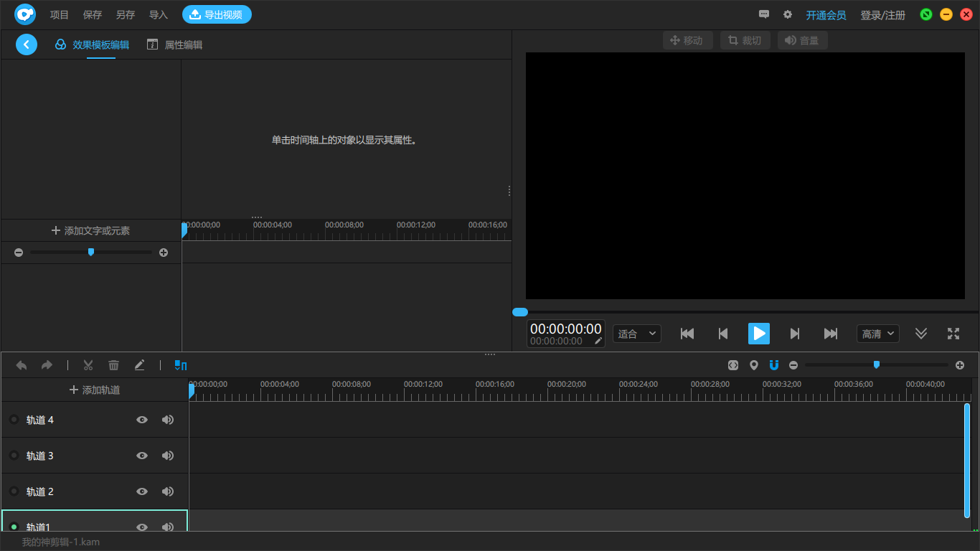This screenshot has height=551, width=980.
Task: Click the 保存 menu item
Action: click(93, 15)
